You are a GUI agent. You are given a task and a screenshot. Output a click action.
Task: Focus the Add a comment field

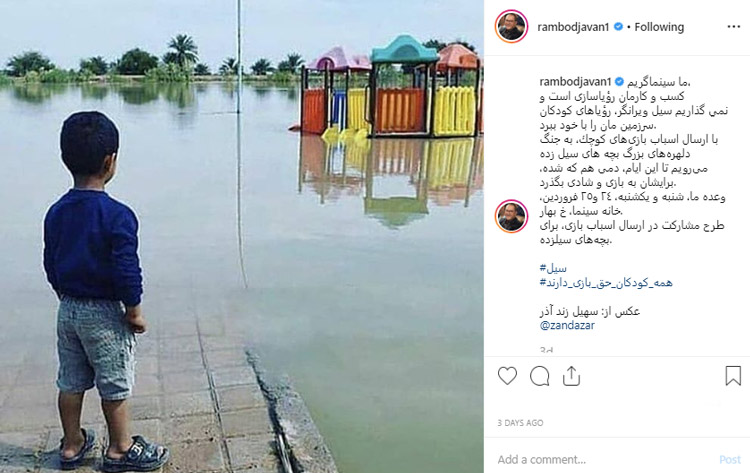click(x=605, y=460)
